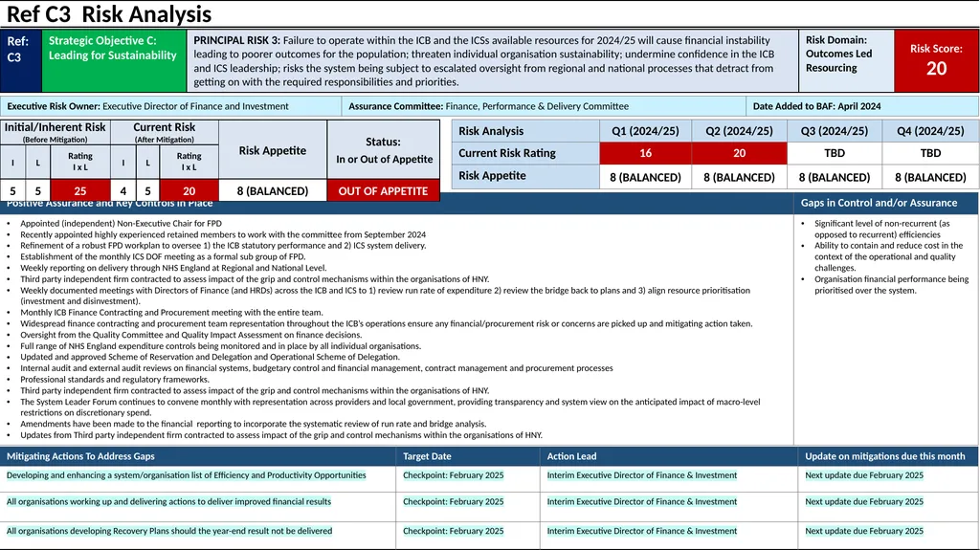Click the Checkpoint date for Recovery Plans row

pos(453,531)
